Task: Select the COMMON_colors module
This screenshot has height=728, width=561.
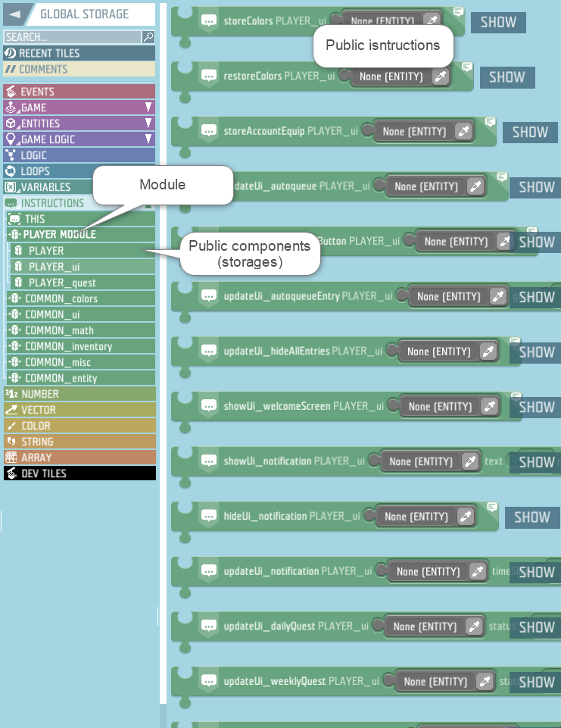Action: tap(81, 298)
